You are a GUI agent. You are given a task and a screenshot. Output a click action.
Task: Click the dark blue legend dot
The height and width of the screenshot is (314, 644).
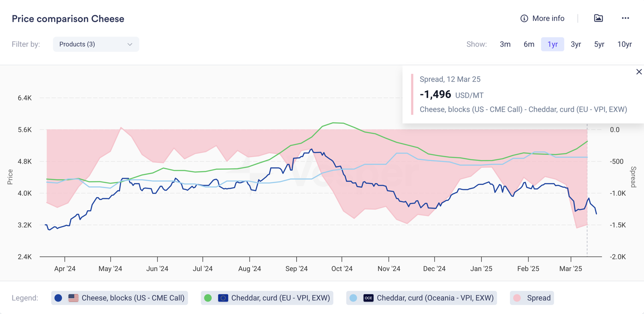58,298
